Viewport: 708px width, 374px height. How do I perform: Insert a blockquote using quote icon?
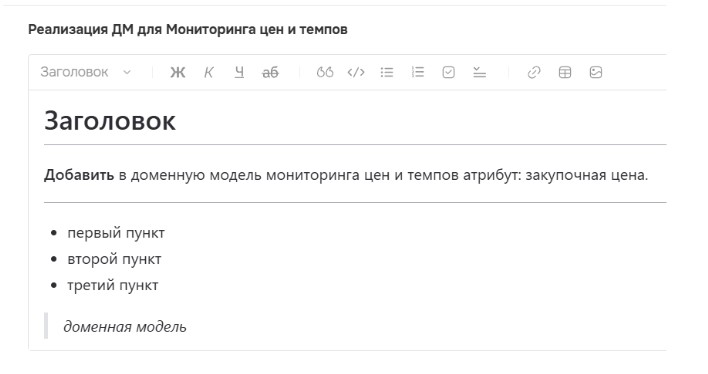point(325,72)
